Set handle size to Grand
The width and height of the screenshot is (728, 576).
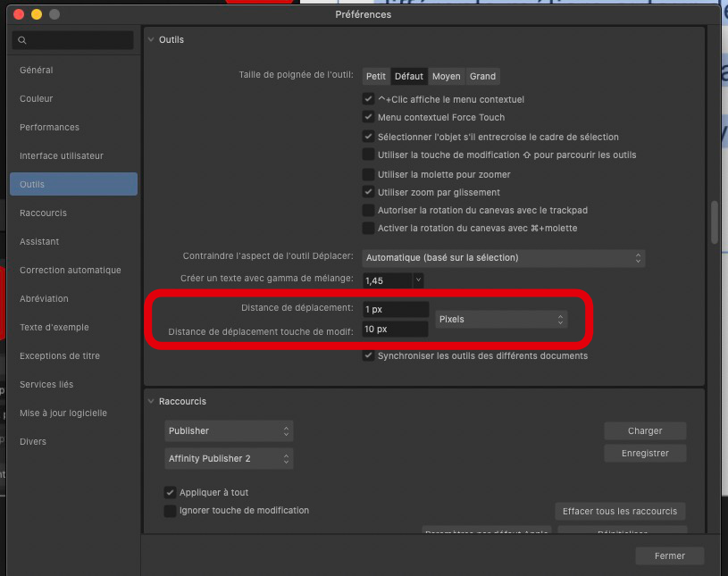click(x=482, y=76)
